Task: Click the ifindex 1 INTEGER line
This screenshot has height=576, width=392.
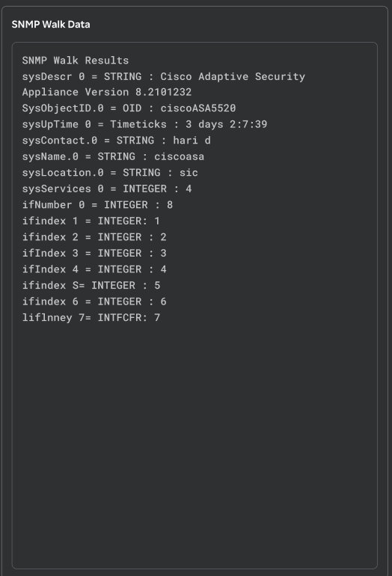Action: click(91, 221)
